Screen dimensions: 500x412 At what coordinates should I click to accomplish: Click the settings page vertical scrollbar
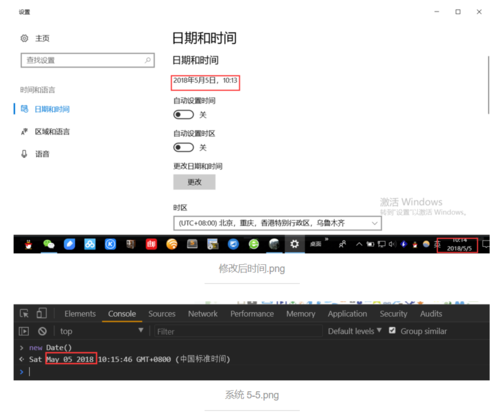[488, 85]
